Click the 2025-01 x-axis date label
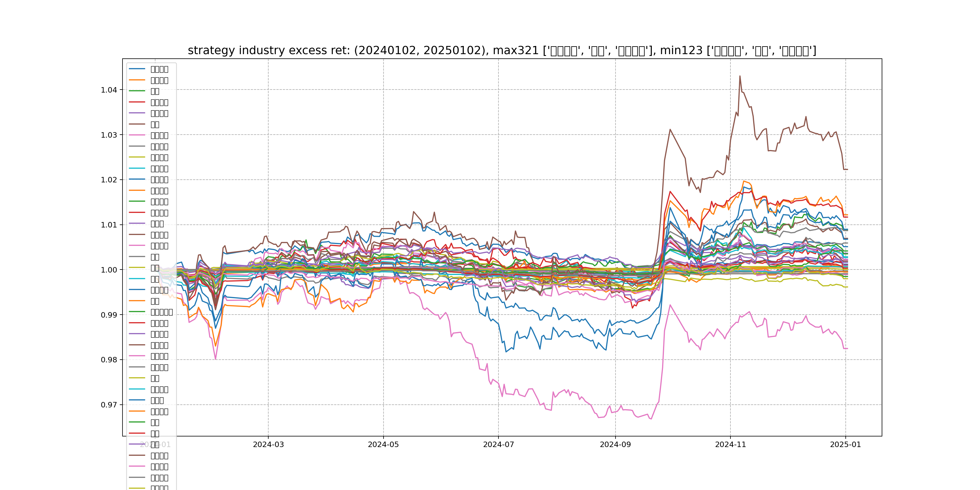 [845, 445]
